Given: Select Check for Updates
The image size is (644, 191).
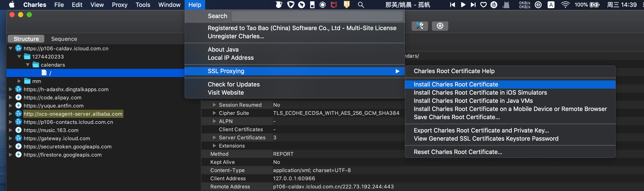Looking at the screenshot, I should tap(294, 84).
